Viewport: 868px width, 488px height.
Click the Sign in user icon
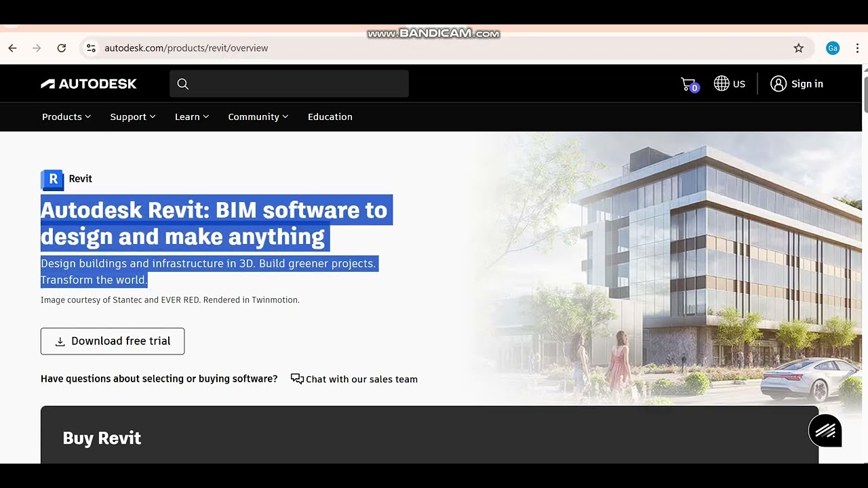(x=778, y=84)
